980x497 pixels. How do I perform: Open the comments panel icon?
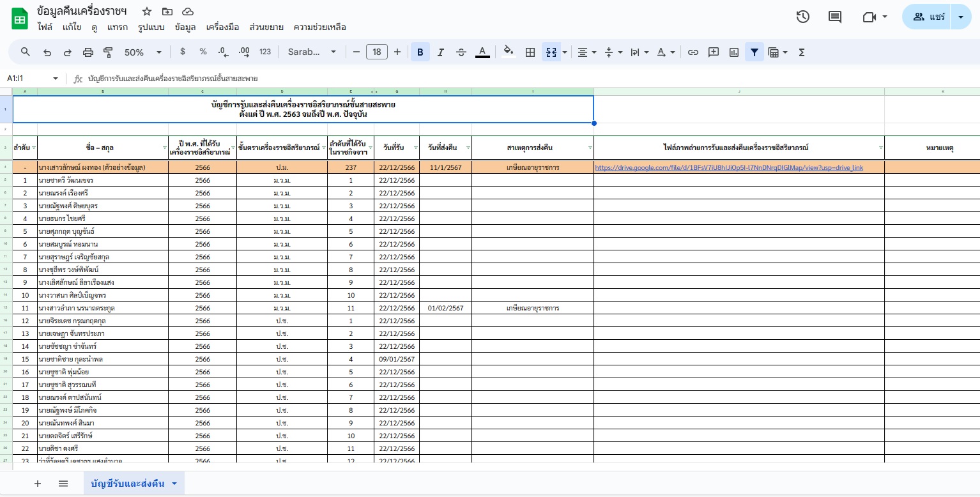(835, 17)
